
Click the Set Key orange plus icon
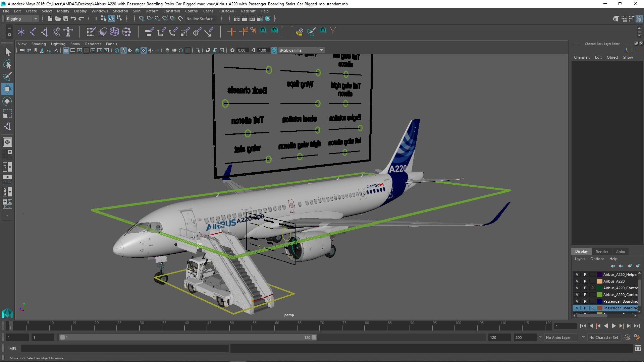[231, 32]
